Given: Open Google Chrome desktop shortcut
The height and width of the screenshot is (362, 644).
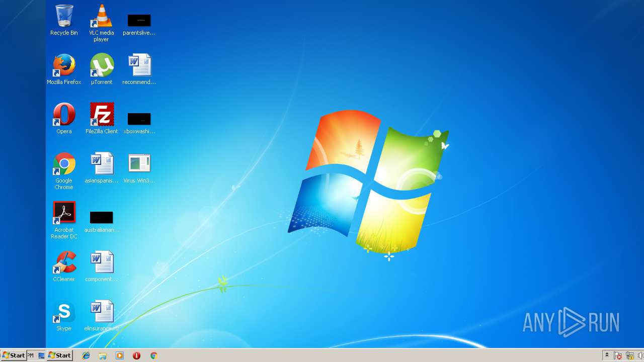Looking at the screenshot, I should click(x=64, y=171).
